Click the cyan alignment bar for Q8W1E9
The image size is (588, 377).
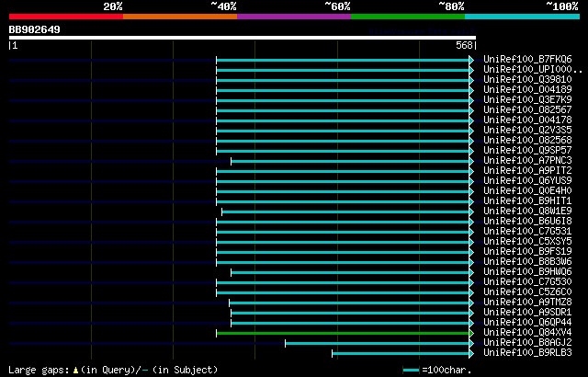(x=345, y=211)
